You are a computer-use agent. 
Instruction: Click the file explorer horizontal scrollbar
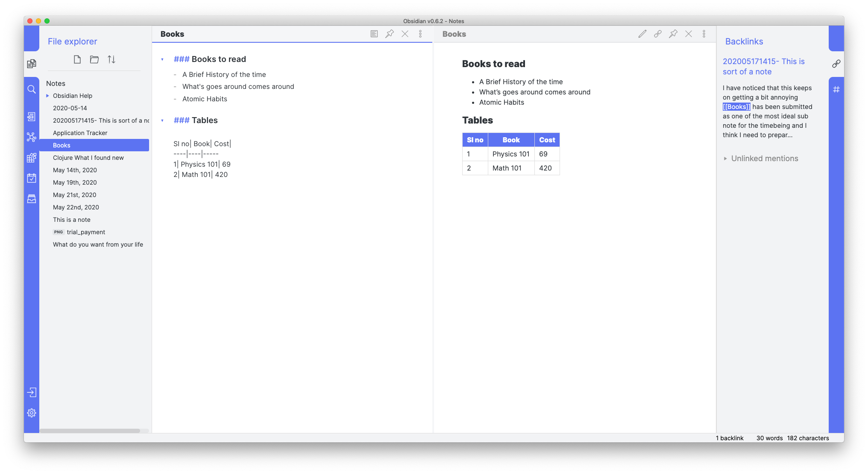(90, 431)
